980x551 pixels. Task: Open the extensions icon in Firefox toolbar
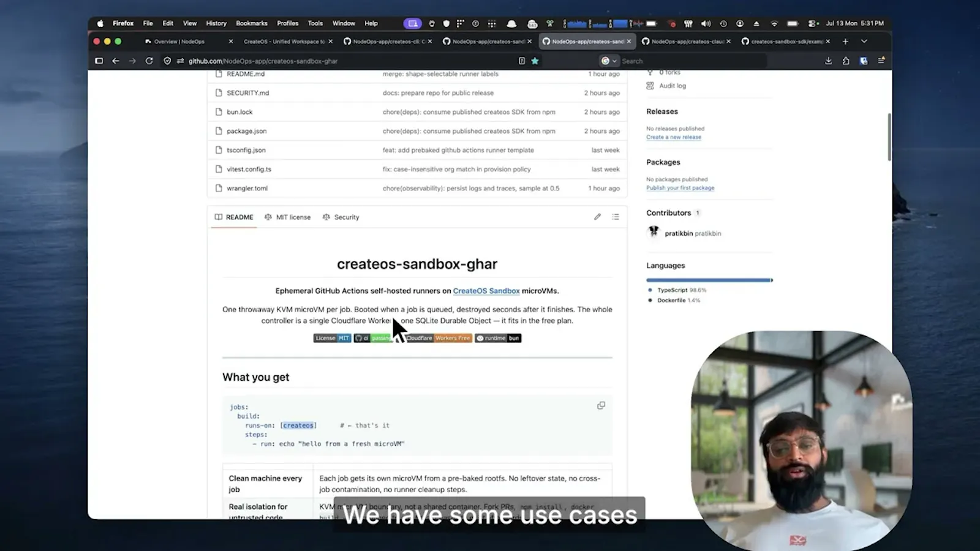(x=846, y=61)
